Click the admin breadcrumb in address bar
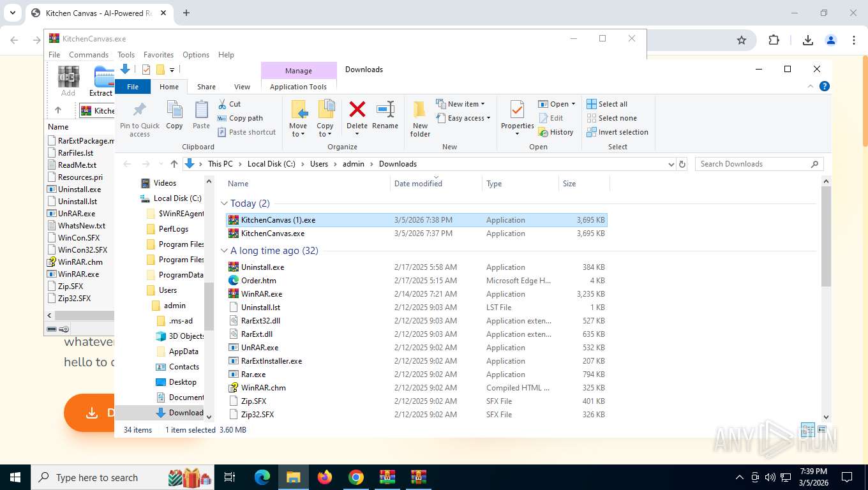868x490 pixels. [354, 164]
